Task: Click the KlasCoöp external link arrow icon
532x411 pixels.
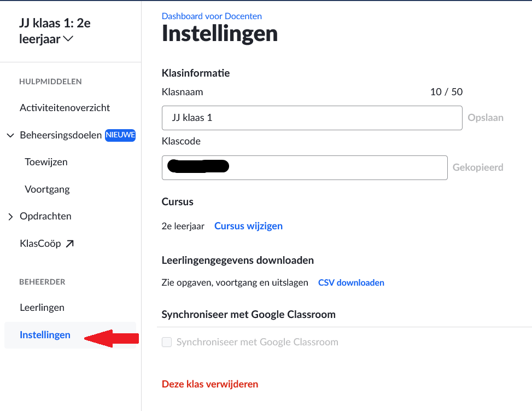Action: tap(69, 244)
